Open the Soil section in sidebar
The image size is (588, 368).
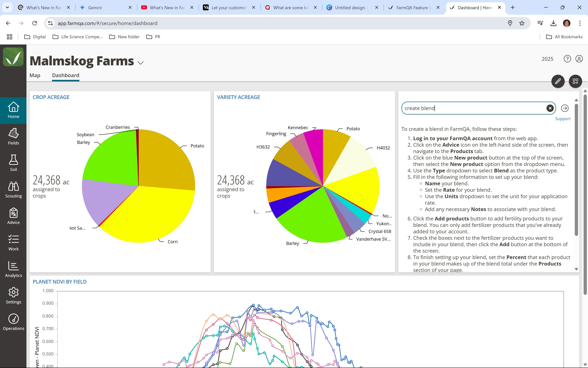coord(13,163)
